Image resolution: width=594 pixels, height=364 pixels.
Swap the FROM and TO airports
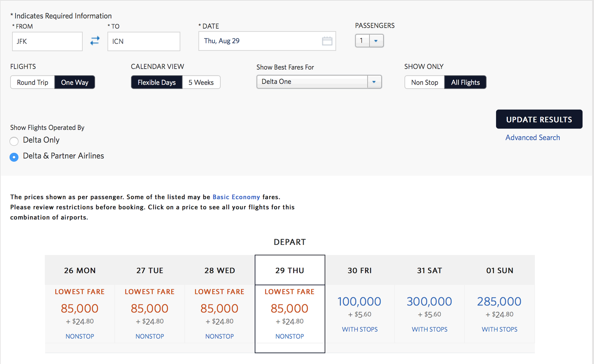point(95,40)
